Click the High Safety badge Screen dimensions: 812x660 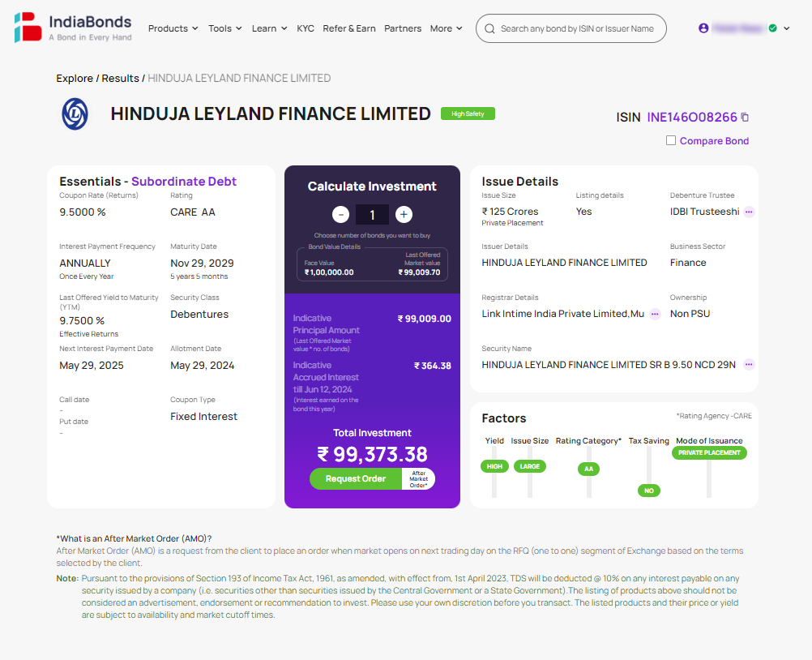click(468, 114)
